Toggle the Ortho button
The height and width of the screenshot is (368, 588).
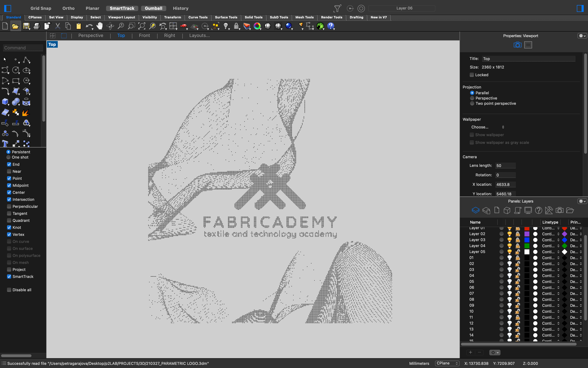coord(69,8)
